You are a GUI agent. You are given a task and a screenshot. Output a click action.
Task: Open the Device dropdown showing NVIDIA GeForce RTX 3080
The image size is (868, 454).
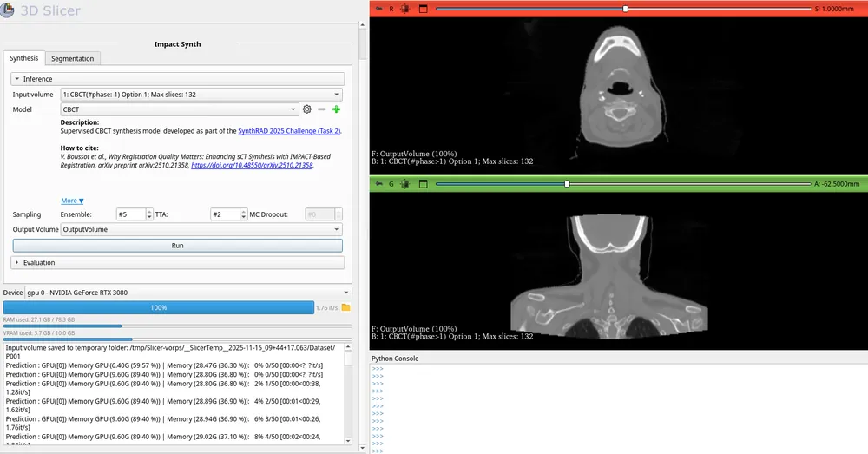tap(188, 293)
